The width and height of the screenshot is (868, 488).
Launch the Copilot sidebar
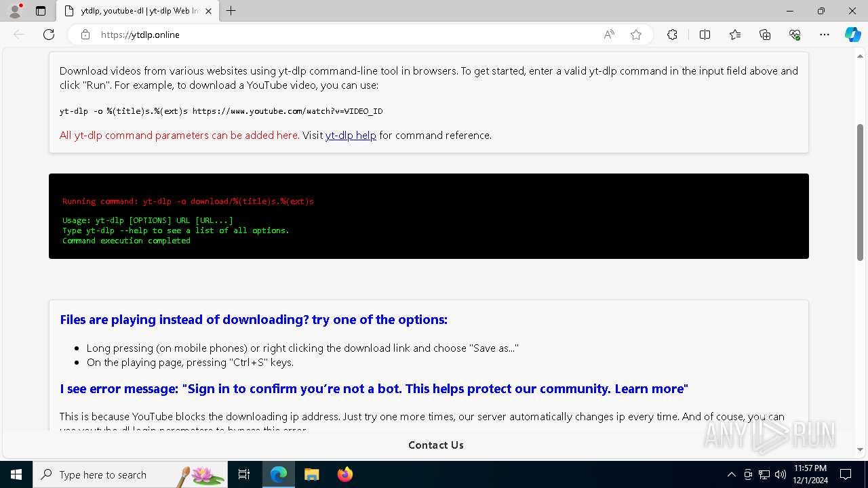[852, 35]
